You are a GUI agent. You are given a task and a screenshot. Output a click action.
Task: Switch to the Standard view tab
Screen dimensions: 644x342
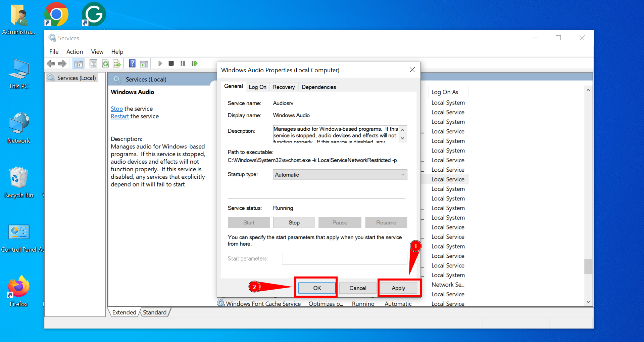[155, 312]
